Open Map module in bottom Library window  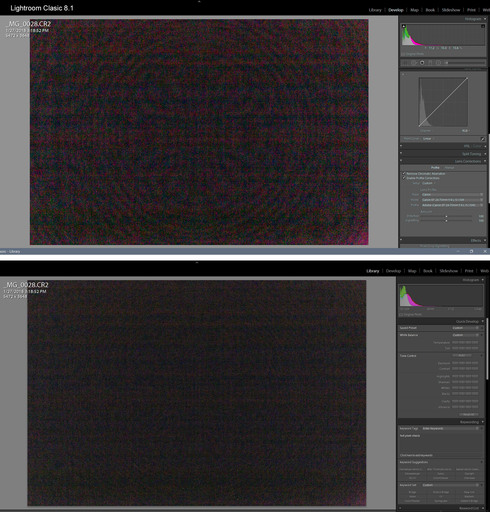click(x=412, y=271)
